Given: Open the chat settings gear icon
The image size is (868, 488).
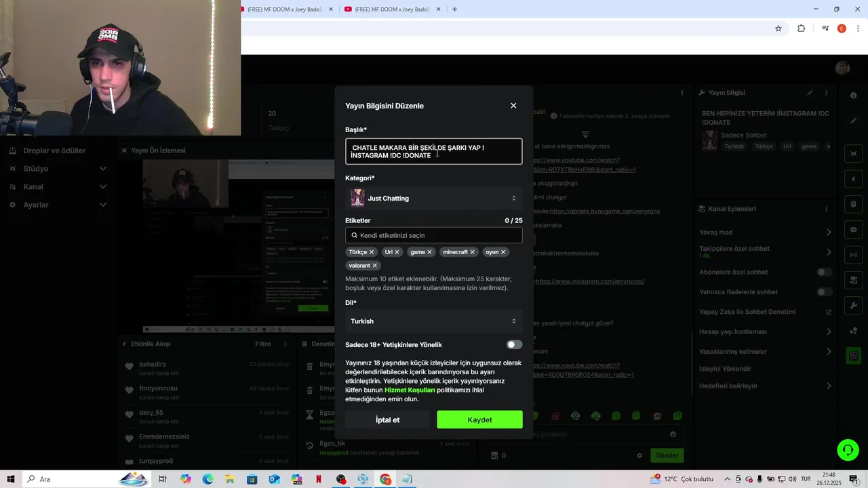Looking at the screenshot, I should [x=639, y=455].
